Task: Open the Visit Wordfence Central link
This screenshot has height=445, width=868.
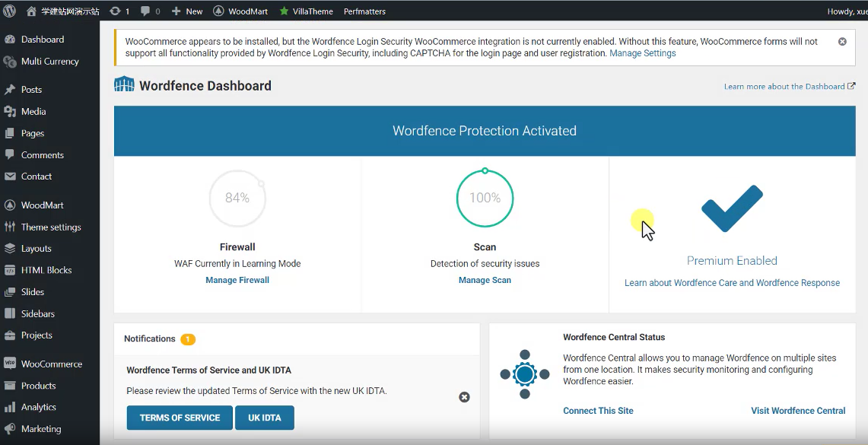Action: point(798,411)
